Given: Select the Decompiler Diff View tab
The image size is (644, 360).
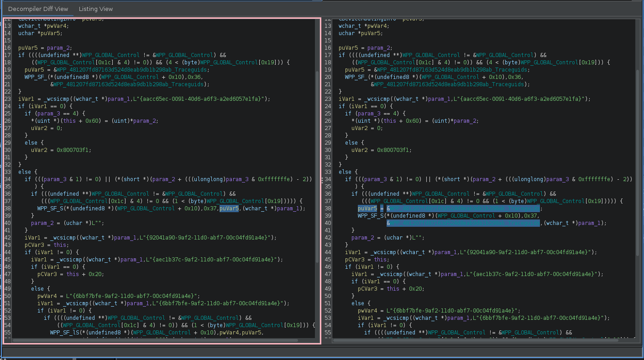Looking at the screenshot, I should [38, 9].
